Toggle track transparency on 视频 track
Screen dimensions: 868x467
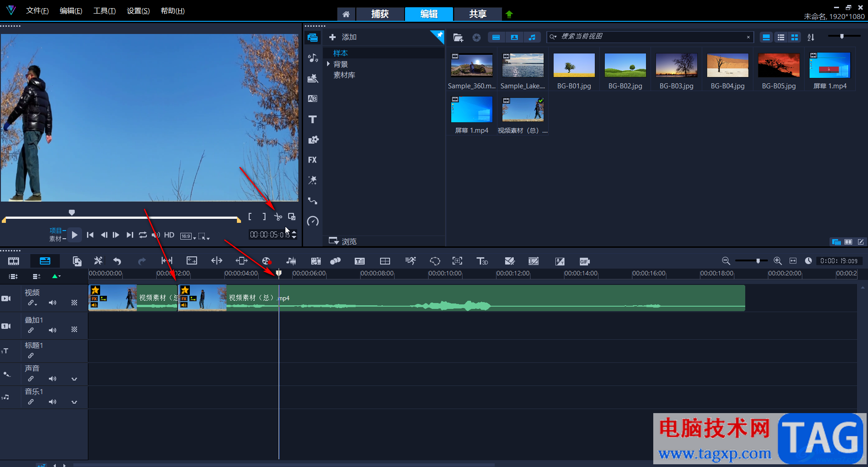[x=74, y=303]
